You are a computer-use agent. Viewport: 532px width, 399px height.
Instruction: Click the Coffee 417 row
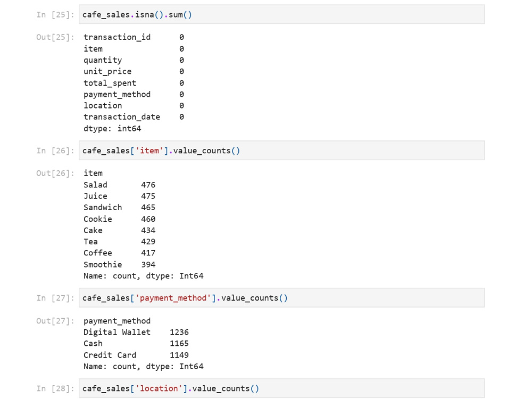pyautogui.click(x=119, y=253)
